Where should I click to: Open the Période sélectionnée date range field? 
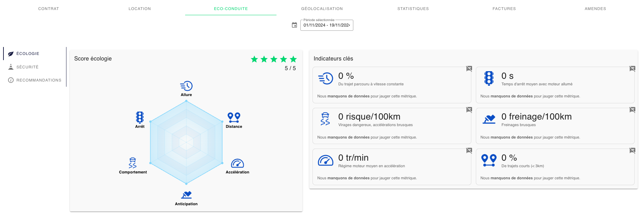tap(327, 25)
